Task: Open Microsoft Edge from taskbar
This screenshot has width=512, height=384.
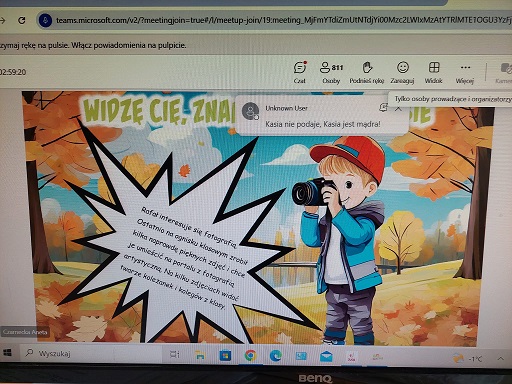Action: click(x=276, y=356)
